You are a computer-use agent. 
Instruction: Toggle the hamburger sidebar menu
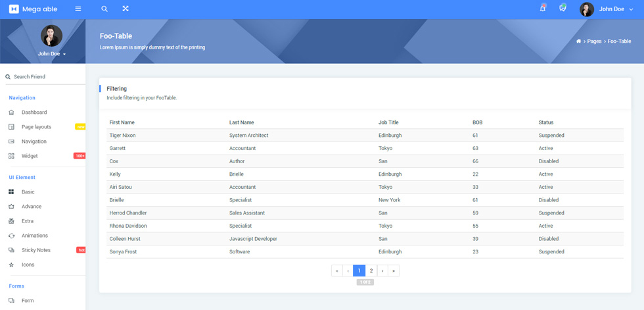(78, 9)
